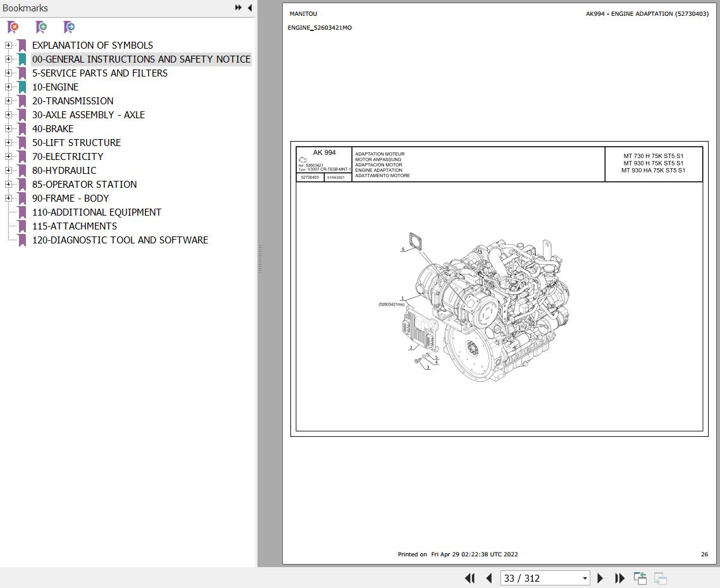The height and width of the screenshot is (588, 720).
Task: Open the page number dropdown arrow
Action: click(585, 579)
